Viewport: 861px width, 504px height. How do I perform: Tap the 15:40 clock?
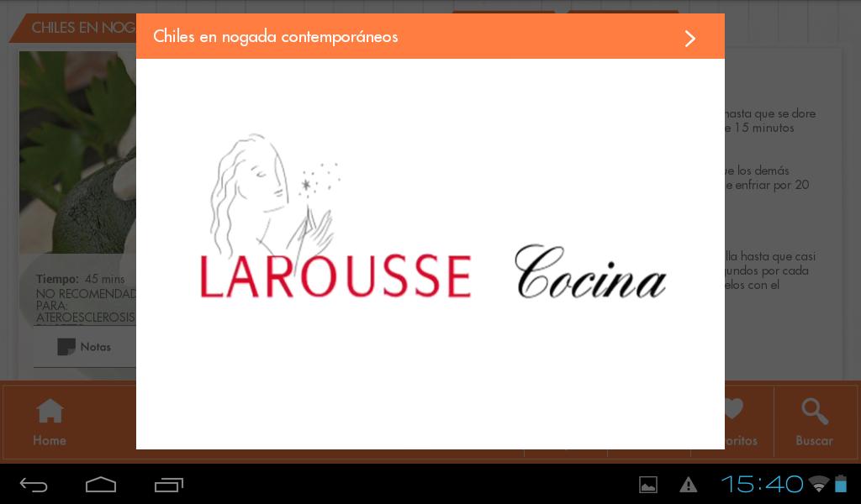tap(762, 484)
